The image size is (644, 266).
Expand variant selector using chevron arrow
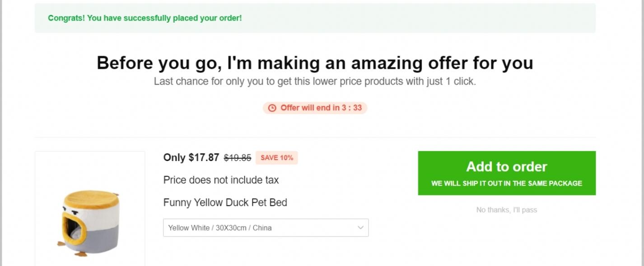(360, 228)
